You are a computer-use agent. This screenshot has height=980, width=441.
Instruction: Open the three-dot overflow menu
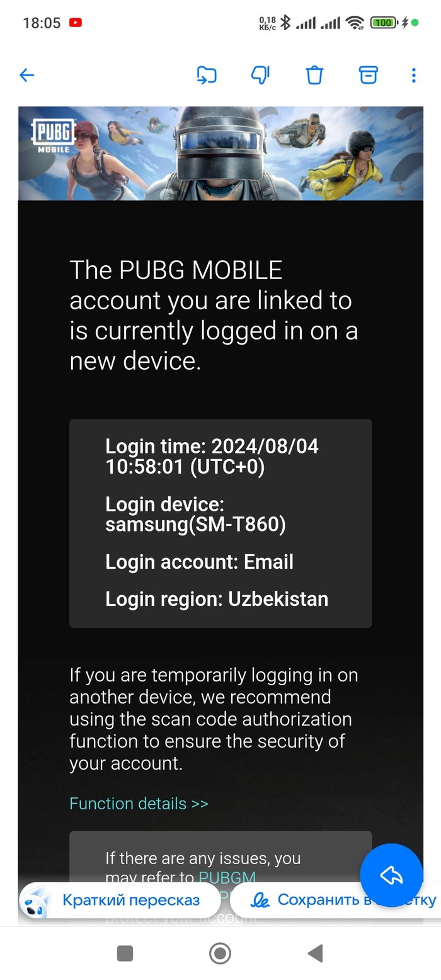coord(413,76)
